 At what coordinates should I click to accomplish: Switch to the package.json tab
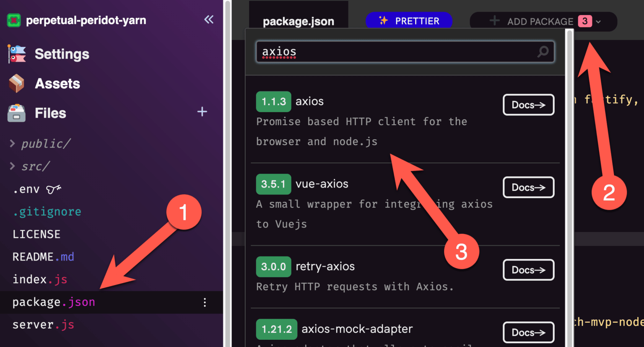click(x=298, y=21)
